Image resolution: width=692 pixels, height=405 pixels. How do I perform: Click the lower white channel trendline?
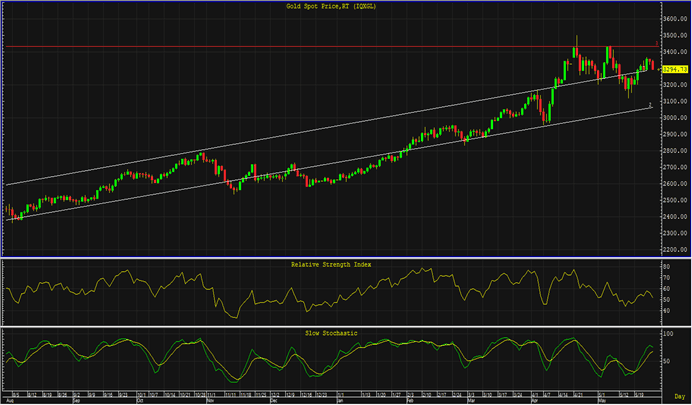(300, 172)
